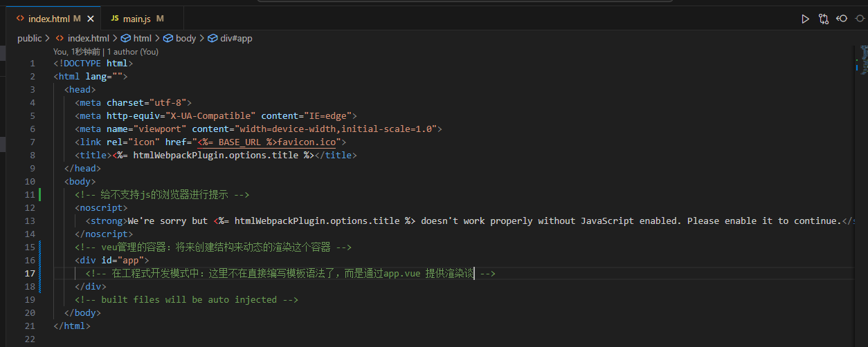
Task: Open the index.html breadcrumb item
Action: 89,38
